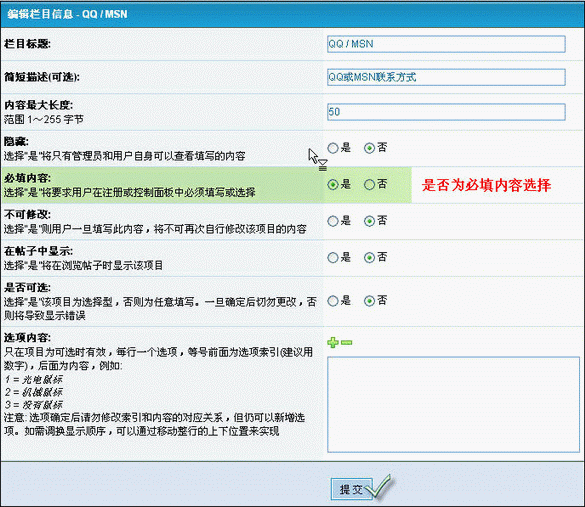
Task: Click inside the 选项内容 text area
Action: [x=453, y=404]
